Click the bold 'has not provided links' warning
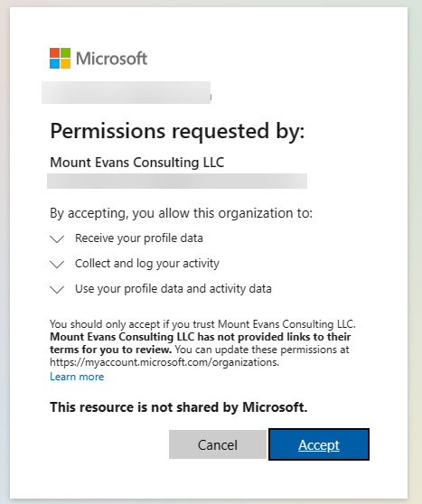Screen dimensions: 422x504 tap(201, 343)
